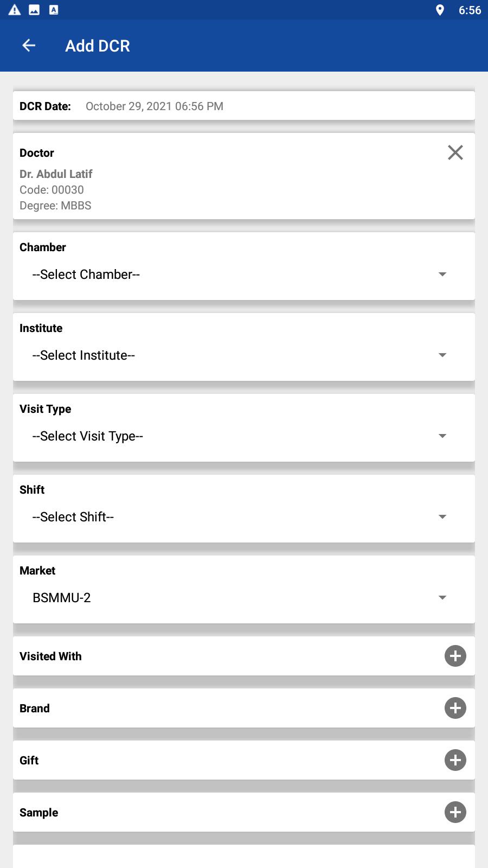Open the Select Institute dropdown
488x868 pixels.
point(239,355)
